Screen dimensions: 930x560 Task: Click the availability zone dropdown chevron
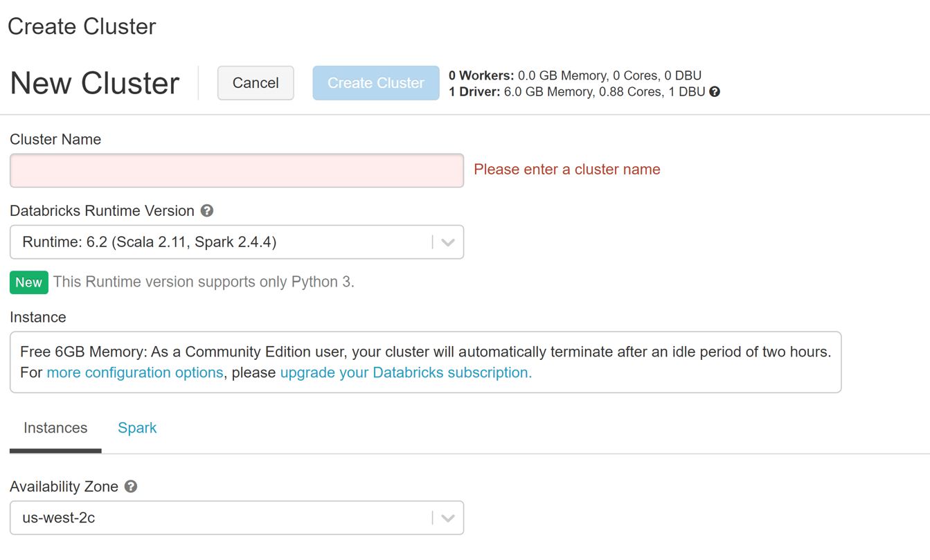click(x=449, y=517)
